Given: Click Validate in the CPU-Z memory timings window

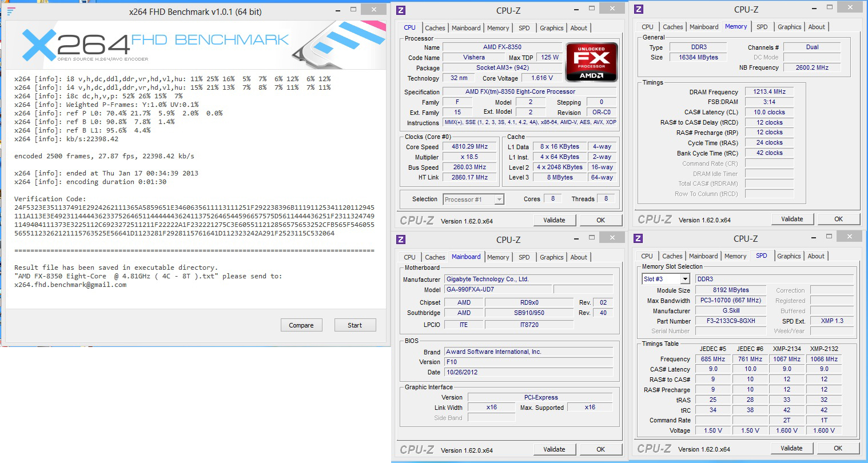Looking at the screenshot, I should click(x=792, y=219).
